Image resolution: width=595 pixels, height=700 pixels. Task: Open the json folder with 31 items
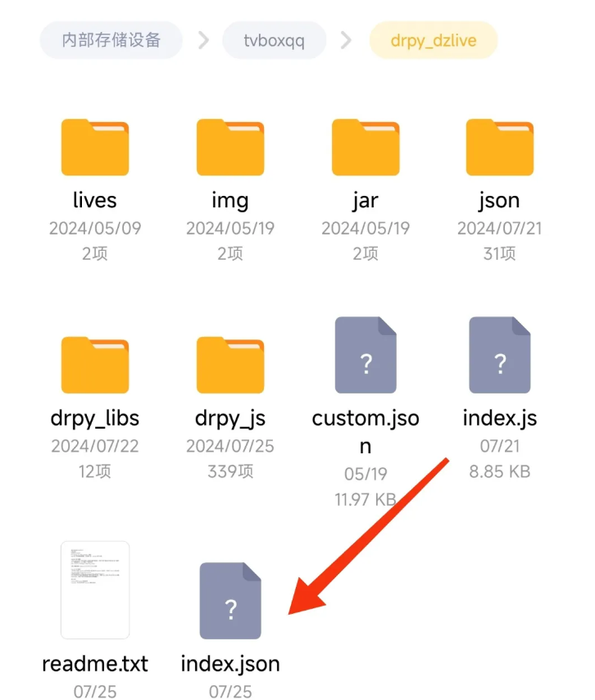click(499, 148)
